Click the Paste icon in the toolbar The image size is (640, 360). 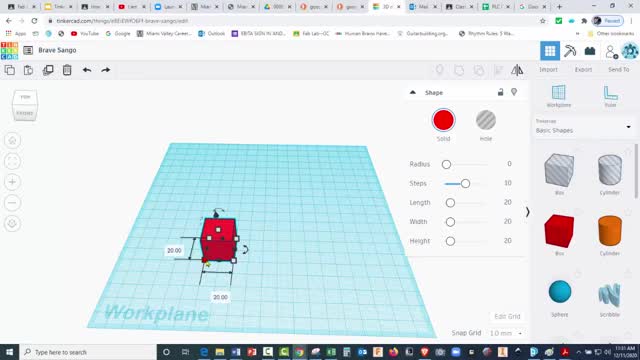[x=28, y=70]
